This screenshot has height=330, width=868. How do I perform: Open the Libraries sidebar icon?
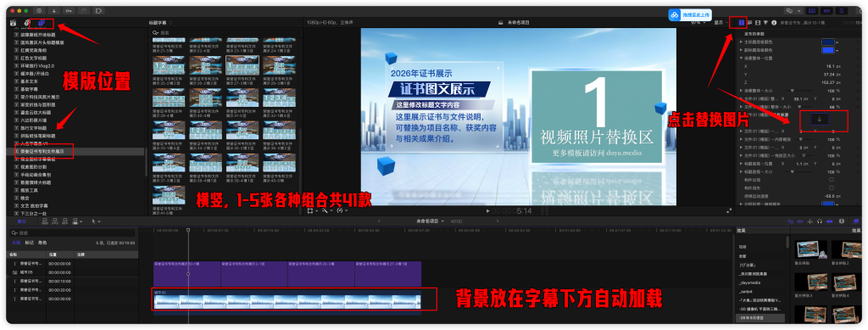[14, 23]
